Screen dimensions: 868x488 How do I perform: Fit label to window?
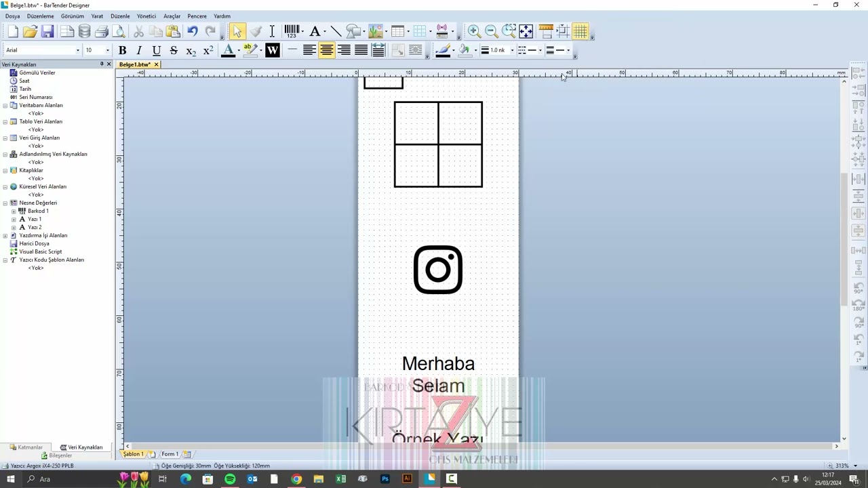(x=526, y=31)
